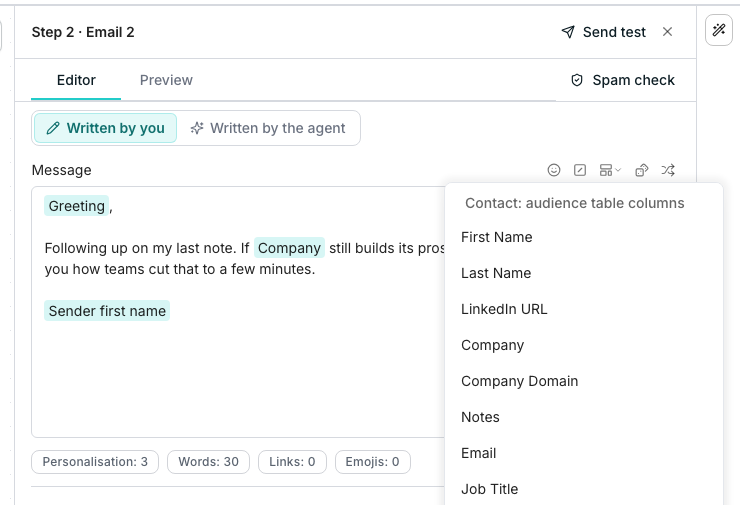Screen dimensions: 740x505
Task: Open the emoji picker above the message
Action: point(554,170)
